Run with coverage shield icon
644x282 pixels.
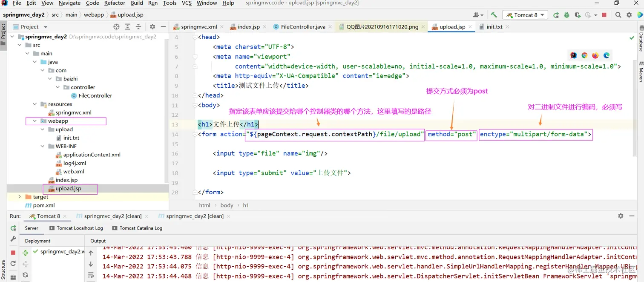tap(578, 15)
